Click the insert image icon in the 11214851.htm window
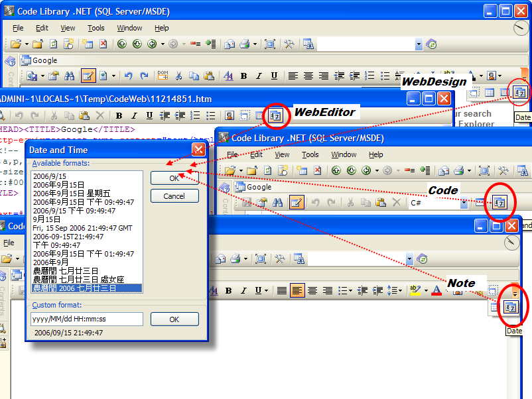This screenshot has height=399, width=532. click(230, 116)
